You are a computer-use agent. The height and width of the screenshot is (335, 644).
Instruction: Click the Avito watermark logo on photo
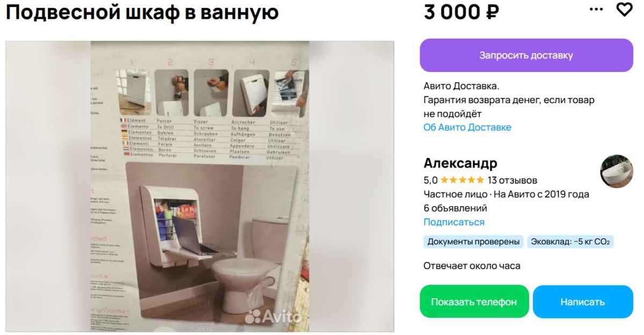[x=273, y=316]
